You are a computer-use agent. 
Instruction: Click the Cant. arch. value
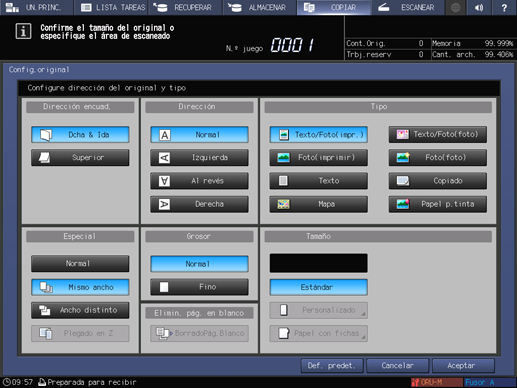(499, 54)
